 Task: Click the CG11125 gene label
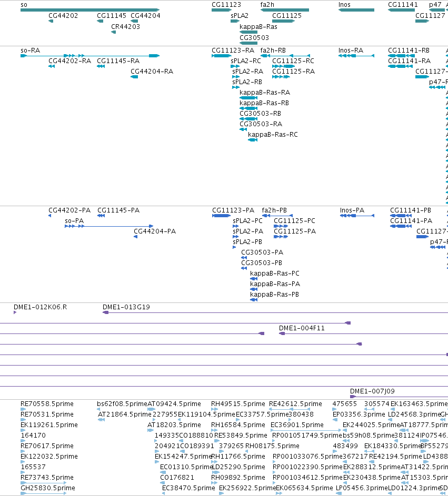pos(287,15)
